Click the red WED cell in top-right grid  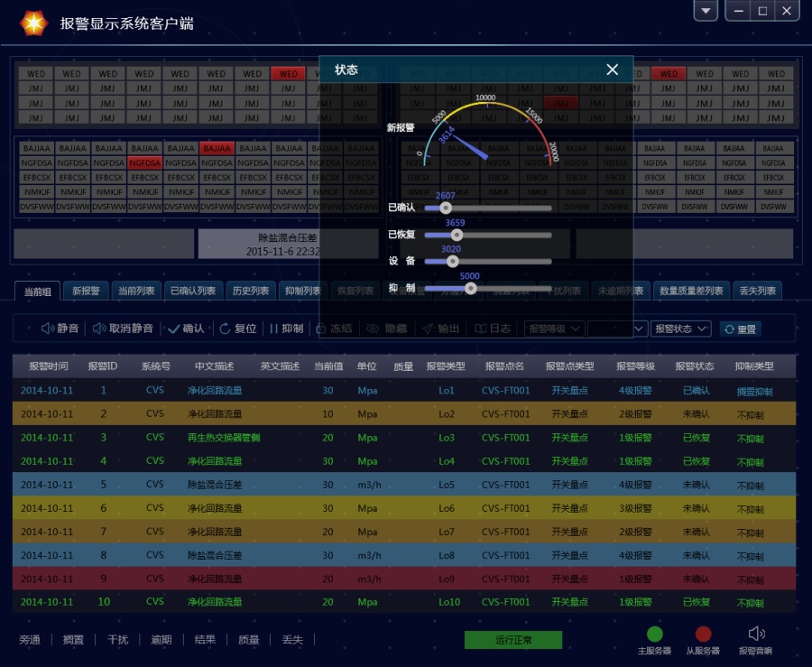669,73
